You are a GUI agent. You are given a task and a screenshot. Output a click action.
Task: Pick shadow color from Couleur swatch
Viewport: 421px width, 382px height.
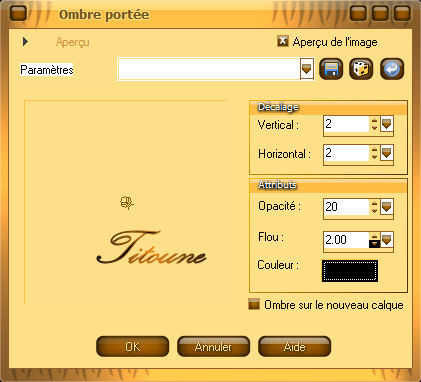click(350, 271)
